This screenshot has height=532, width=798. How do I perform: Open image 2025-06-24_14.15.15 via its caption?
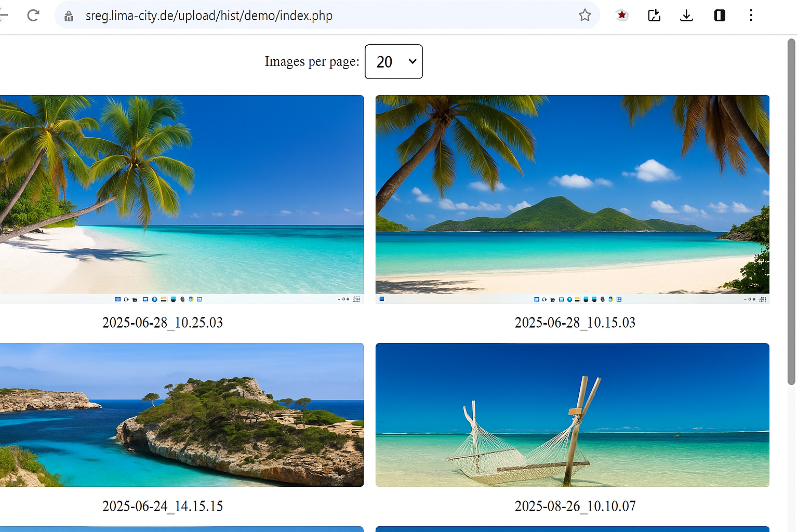[x=163, y=506]
